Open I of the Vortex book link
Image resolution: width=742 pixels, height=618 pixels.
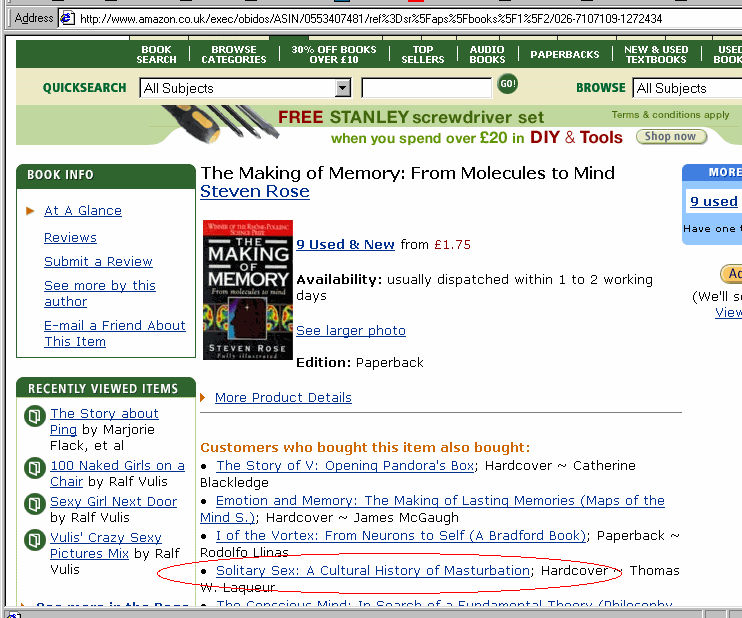point(401,536)
